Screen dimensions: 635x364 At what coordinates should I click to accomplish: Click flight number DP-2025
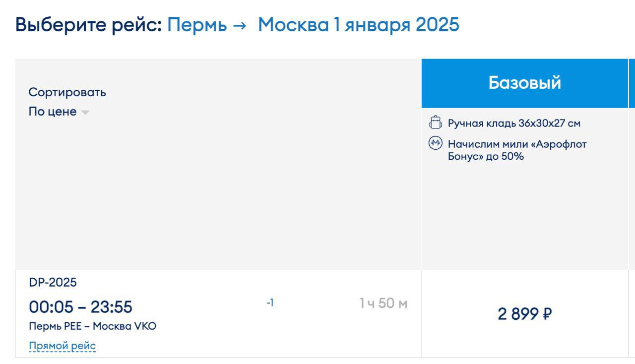point(53,282)
